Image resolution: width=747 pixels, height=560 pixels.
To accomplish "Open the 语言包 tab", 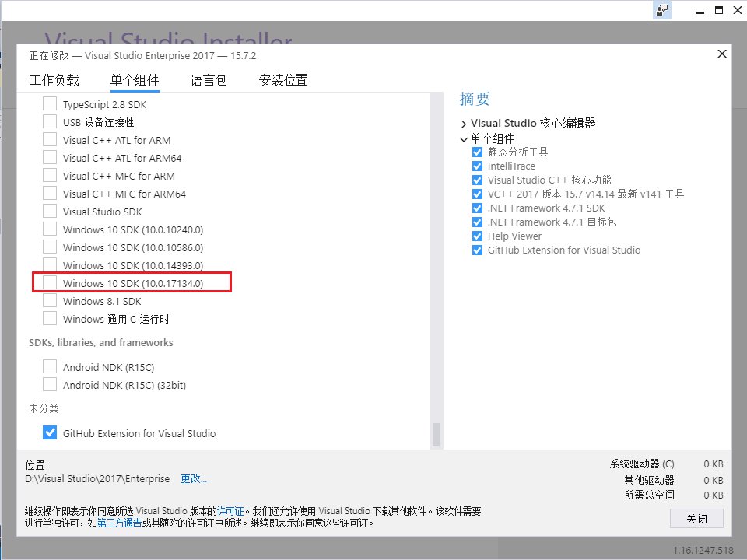I will point(208,79).
